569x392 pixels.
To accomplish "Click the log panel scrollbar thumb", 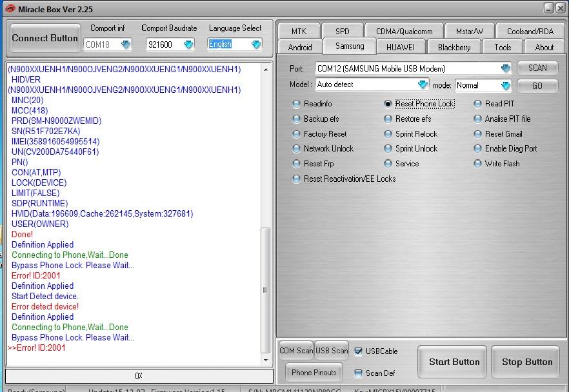I will click(x=266, y=290).
